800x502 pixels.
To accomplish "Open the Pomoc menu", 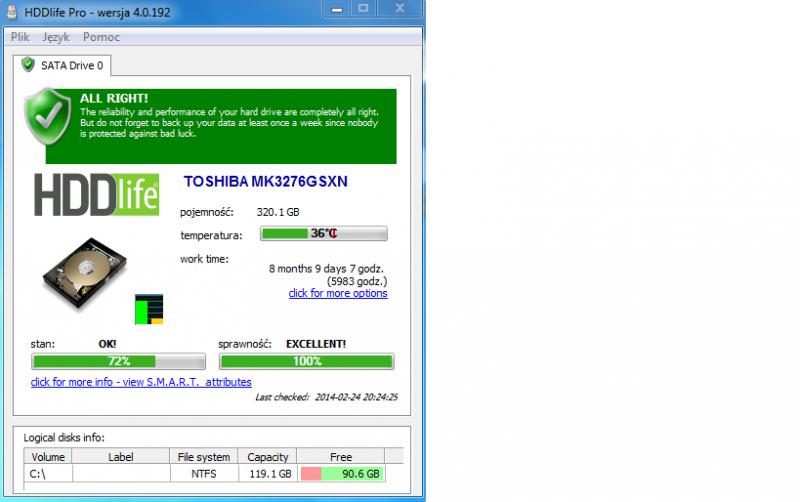I will pos(101,37).
